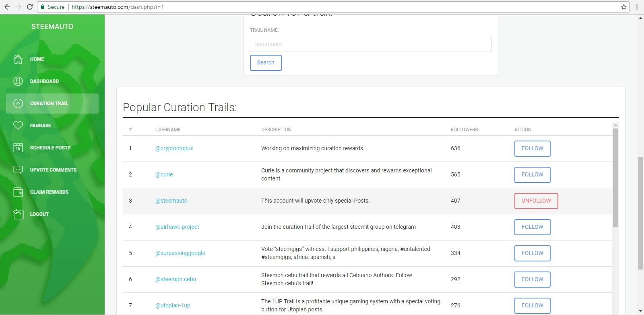This screenshot has height=315, width=644.
Task: Click the USERNAME column header
Action: pyautogui.click(x=168, y=130)
